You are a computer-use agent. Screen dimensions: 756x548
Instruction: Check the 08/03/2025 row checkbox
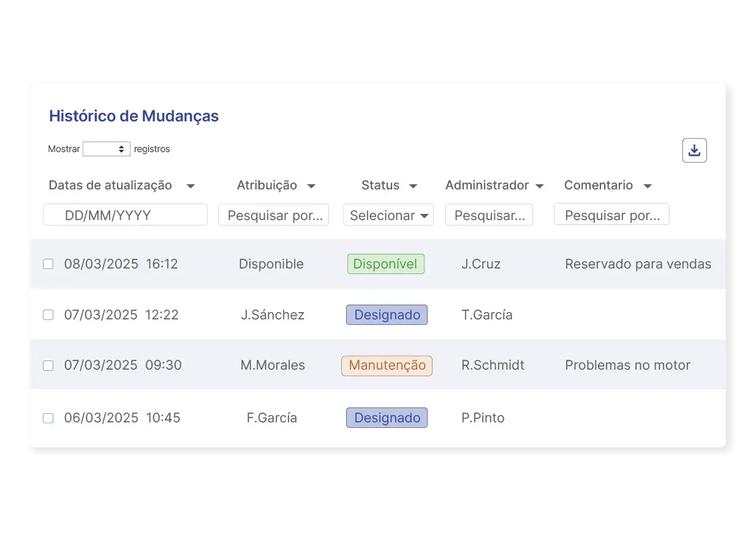48,264
